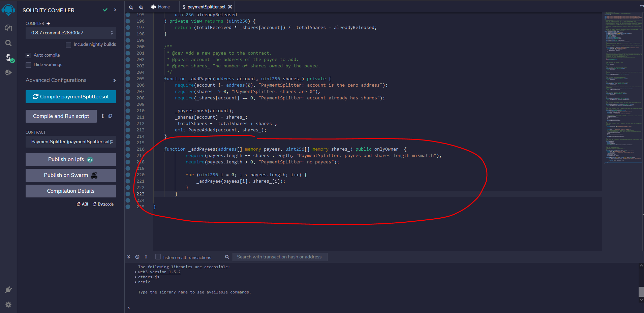Click the word remix in terminal list

pos(144,282)
